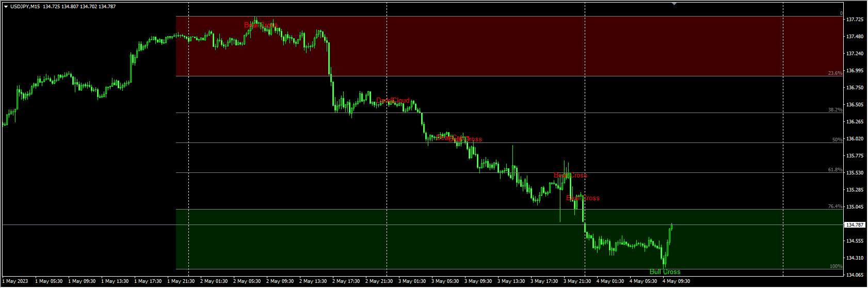The width and height of the screenshot is (868, 288).
Task: Select the Bear Cross label beside price 135.045
Action: tap(583, 198)
